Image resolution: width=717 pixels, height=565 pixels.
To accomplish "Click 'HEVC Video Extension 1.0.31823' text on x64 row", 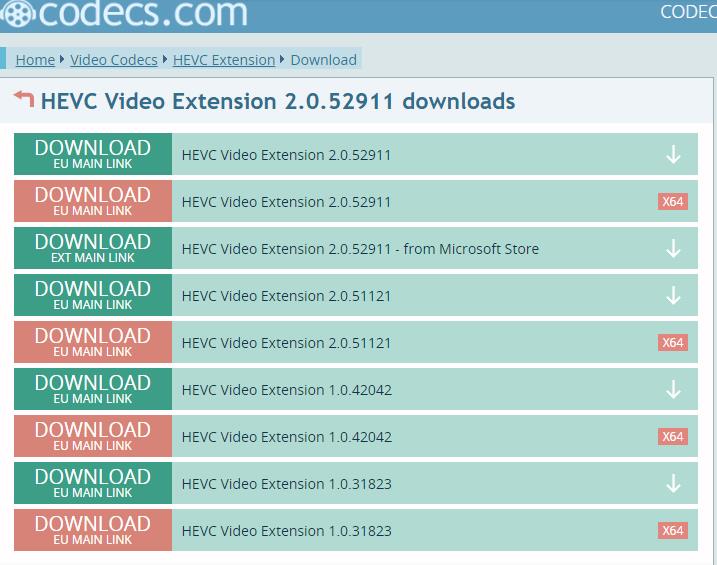I will (x=287, y=531).
